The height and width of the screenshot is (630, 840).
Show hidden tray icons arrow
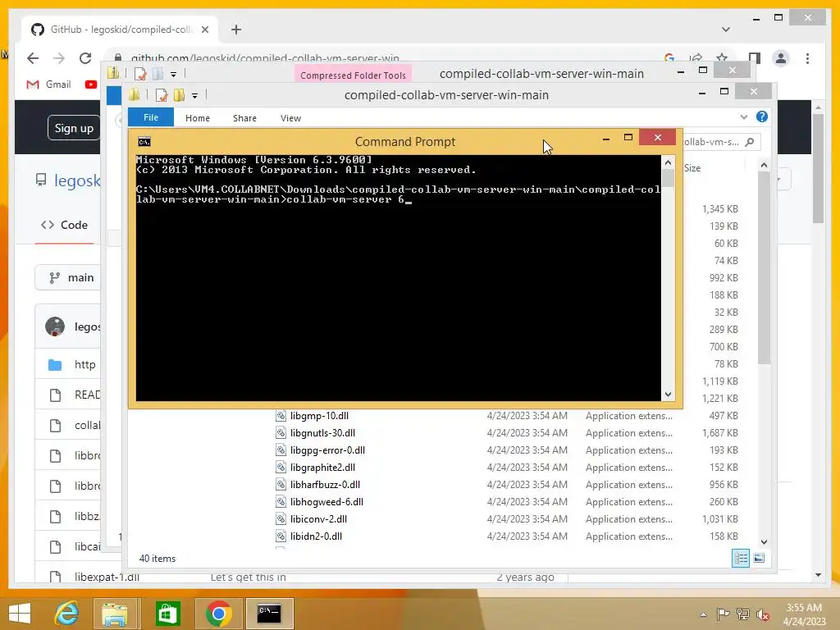[x=703, y=614]
